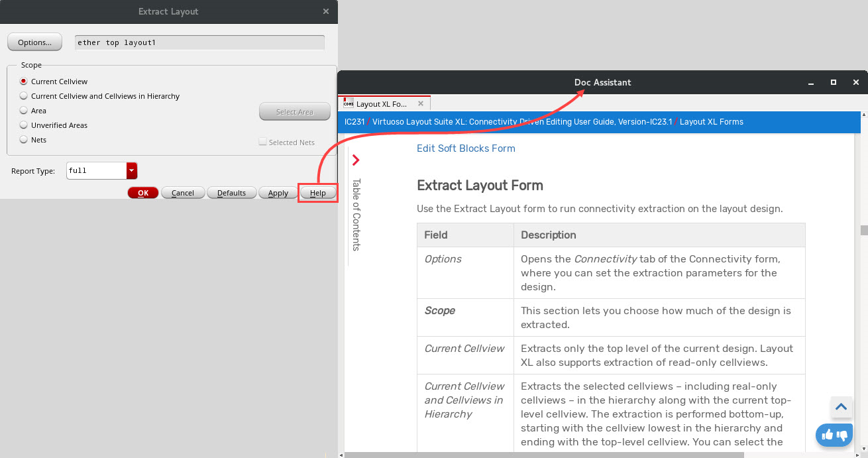The height and width of the screenshot is (458, 868).
Task: Follow the Edit Soft Blocks Form link
Action: 466,148
